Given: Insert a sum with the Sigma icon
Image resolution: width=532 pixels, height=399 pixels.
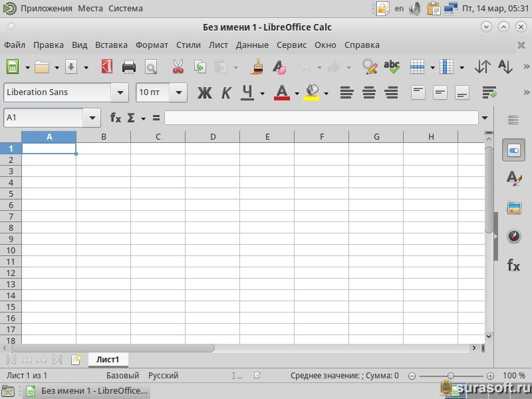Looking at the screenshot, I should [131, 118].
